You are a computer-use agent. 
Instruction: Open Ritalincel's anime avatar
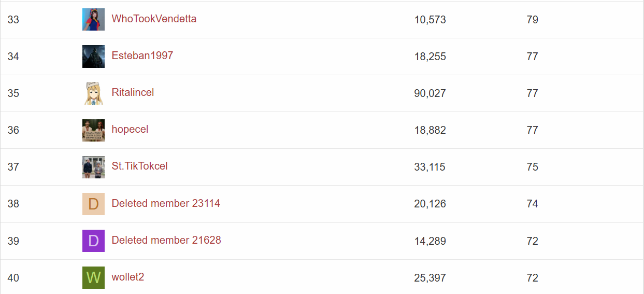93,93
